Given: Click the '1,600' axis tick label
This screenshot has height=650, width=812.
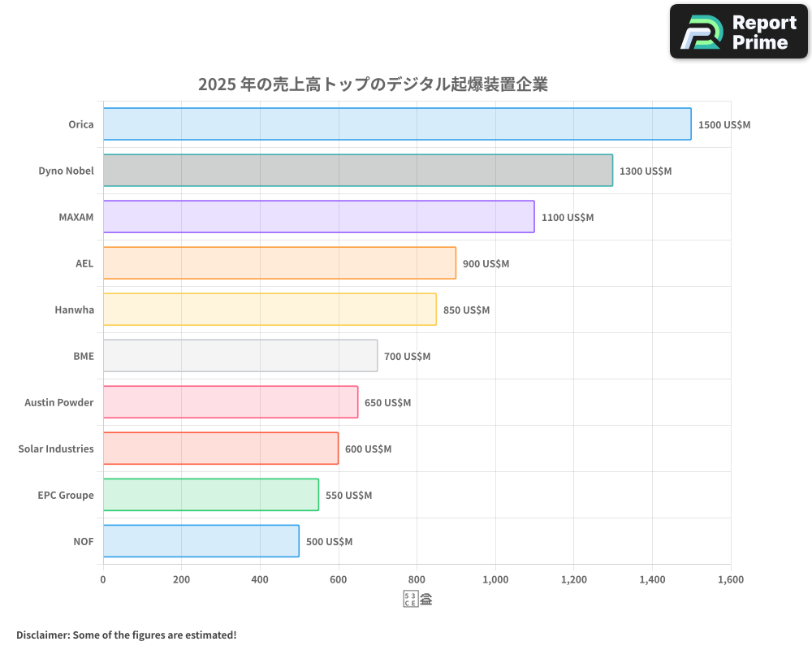Looking at the screenshot, I should tap(731, 579).
